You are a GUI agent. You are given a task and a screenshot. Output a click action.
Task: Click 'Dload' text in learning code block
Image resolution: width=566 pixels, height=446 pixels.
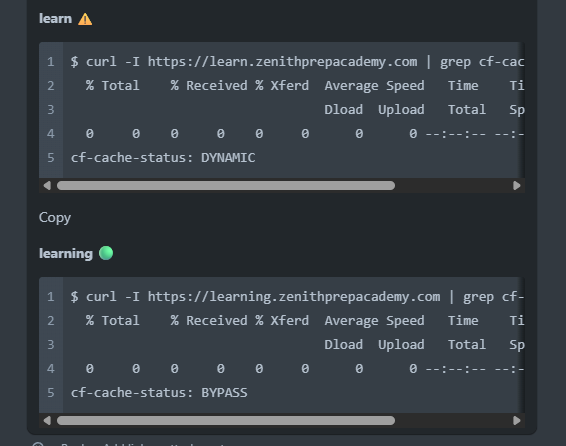[343, 345]
